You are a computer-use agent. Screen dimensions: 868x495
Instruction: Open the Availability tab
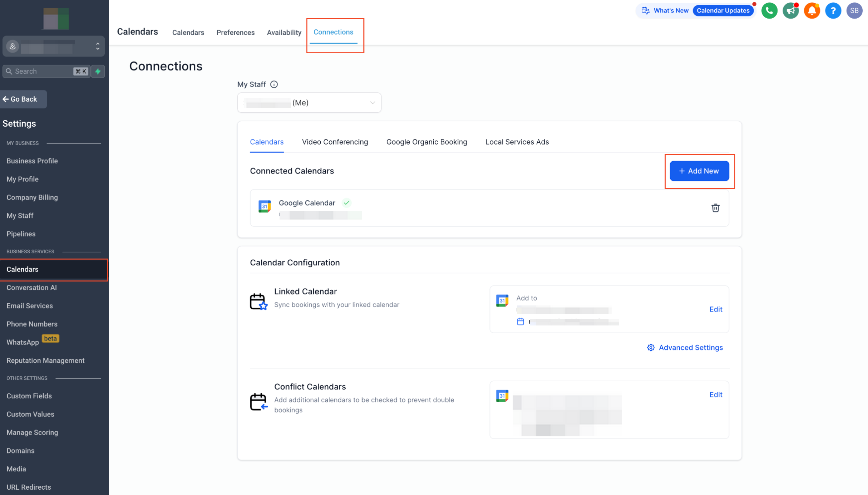[284, 33]
